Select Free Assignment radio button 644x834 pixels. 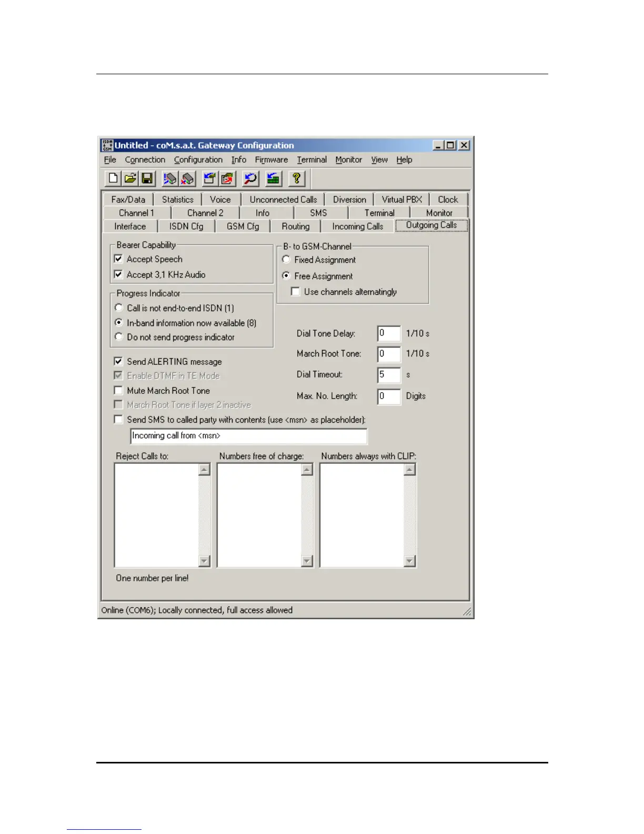click(x=286, y=276)
